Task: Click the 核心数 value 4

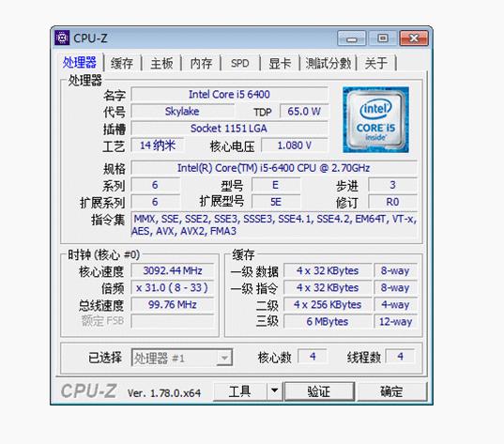Action: [x=313, y=356]
